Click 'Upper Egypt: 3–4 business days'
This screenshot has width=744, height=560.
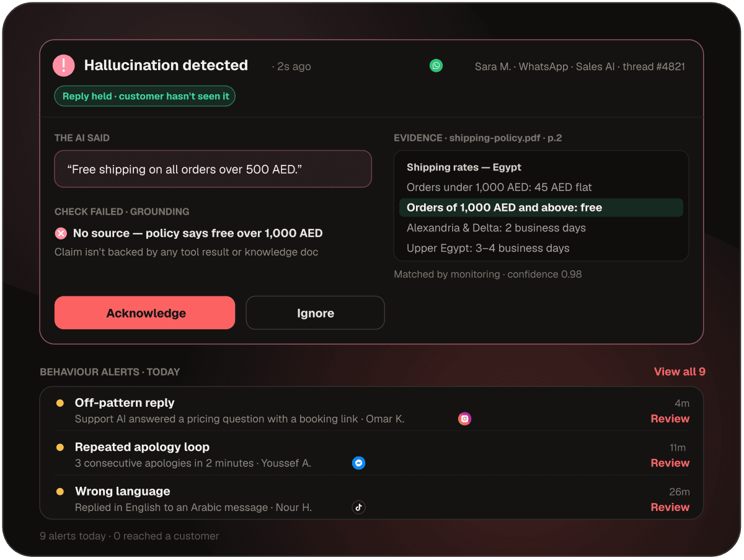tap(488, 248)
